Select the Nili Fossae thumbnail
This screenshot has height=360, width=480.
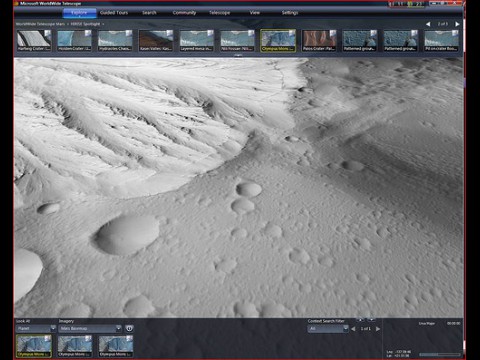tap(237, 40)
